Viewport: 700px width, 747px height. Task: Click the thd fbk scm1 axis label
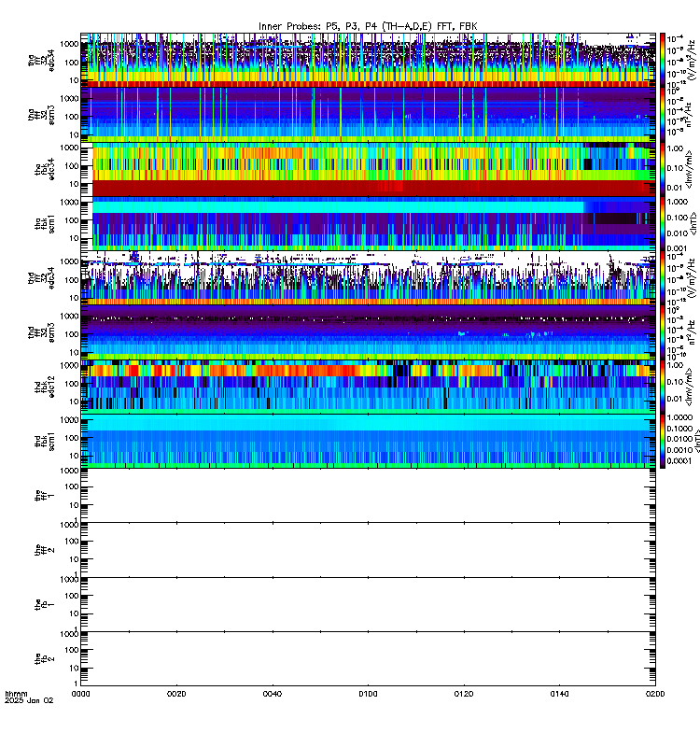click(45, 441)
